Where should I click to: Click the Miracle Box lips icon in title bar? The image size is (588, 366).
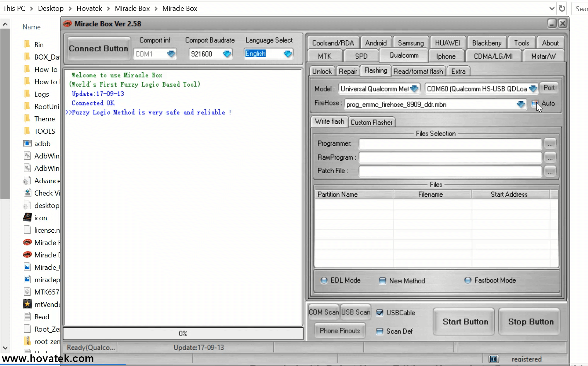67,24
